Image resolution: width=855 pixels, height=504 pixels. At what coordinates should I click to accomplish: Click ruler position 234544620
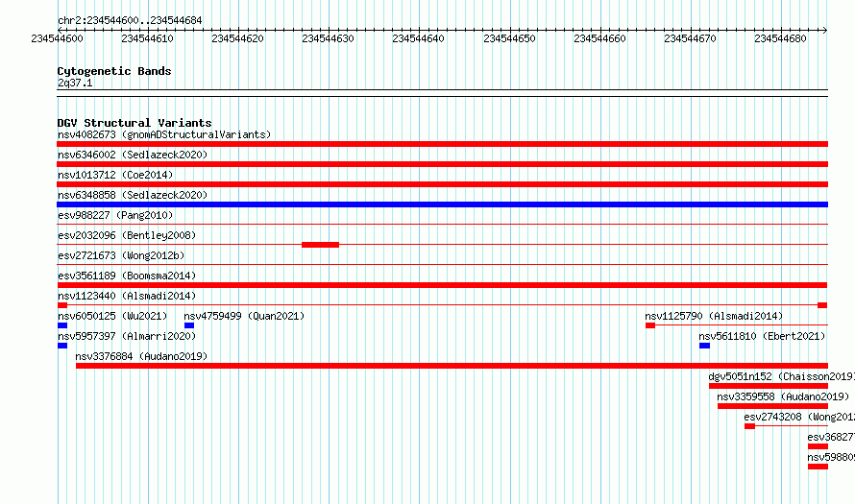click(x=237, y=38)
